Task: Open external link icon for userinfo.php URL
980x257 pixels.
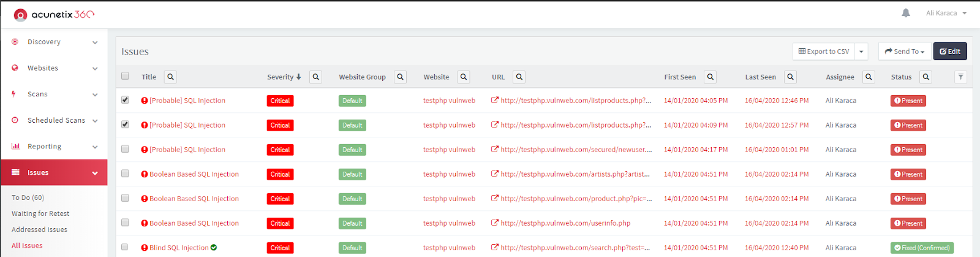Action: coord(494,223)
